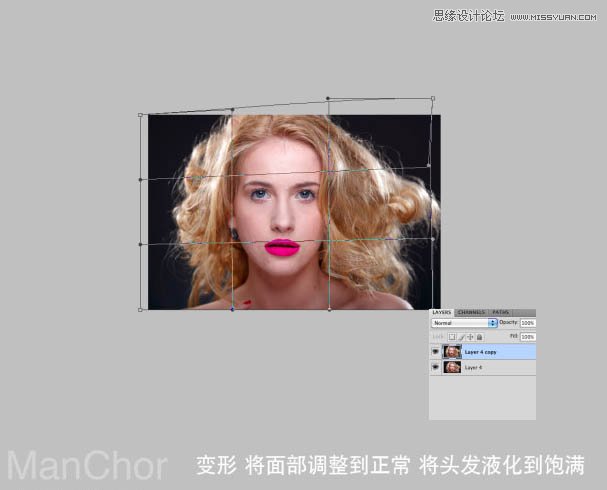Click the left-edge warp point at upper gridline
Screen dimensions: 607x490
click(x=140, y=180)
